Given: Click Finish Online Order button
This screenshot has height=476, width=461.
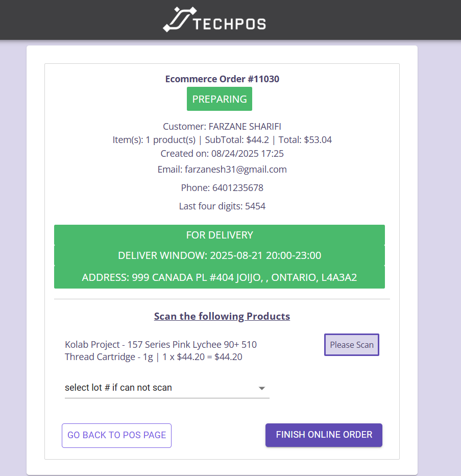Looking at the screenshot, I should pos(324,435).
